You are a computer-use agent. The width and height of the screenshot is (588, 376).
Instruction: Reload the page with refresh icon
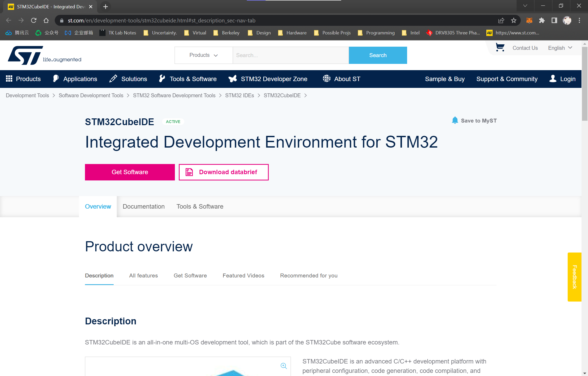pyautogui.click(x=34, y=20)
